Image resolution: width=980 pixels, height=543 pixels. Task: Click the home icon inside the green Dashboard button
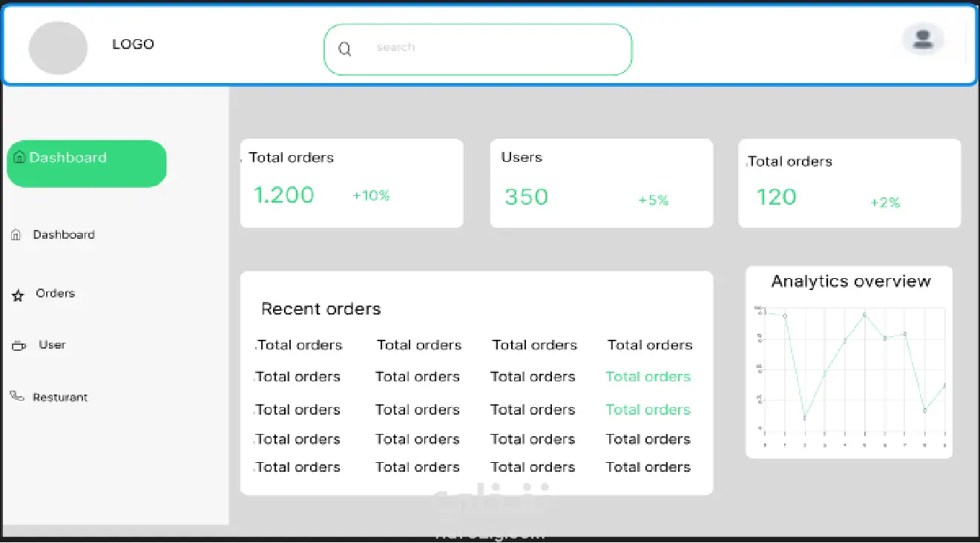[x=20, y=157]
